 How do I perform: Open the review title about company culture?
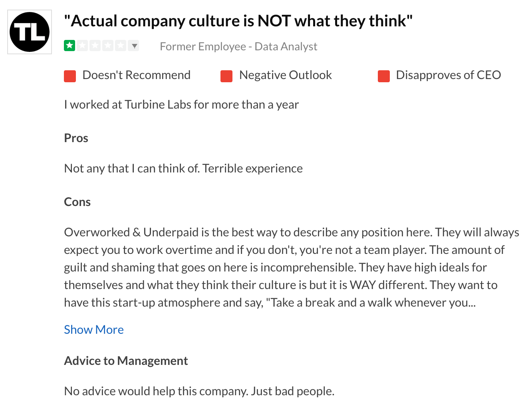[238, 21]
